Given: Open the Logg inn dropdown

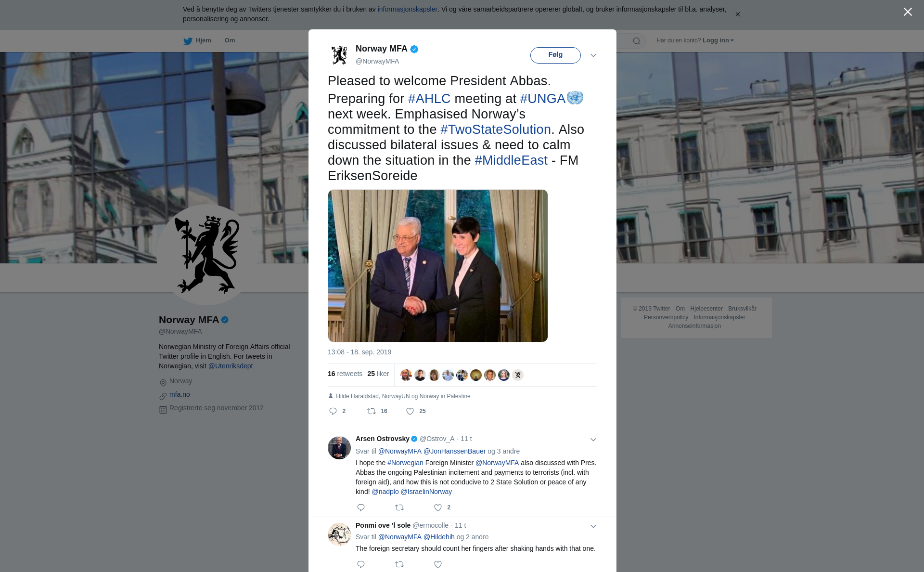Looking at the screenshot, I should point(718,40).
